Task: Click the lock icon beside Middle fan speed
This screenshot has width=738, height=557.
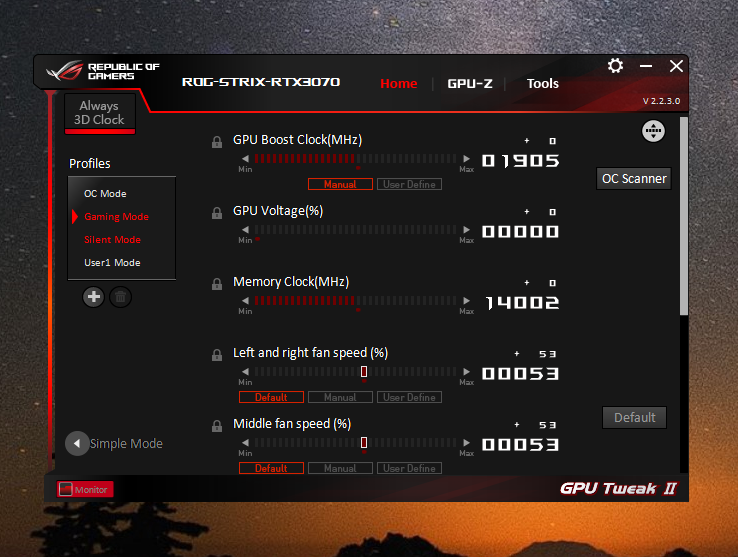Action: tap(217, 426)
